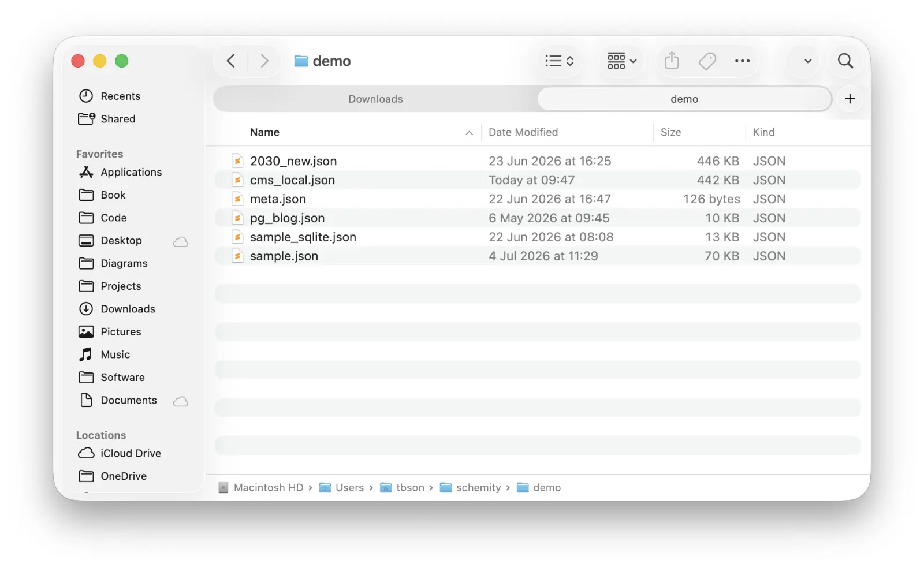Select the demo tab
This screenshot has height=571, width=924.
[x=684, y=99]
